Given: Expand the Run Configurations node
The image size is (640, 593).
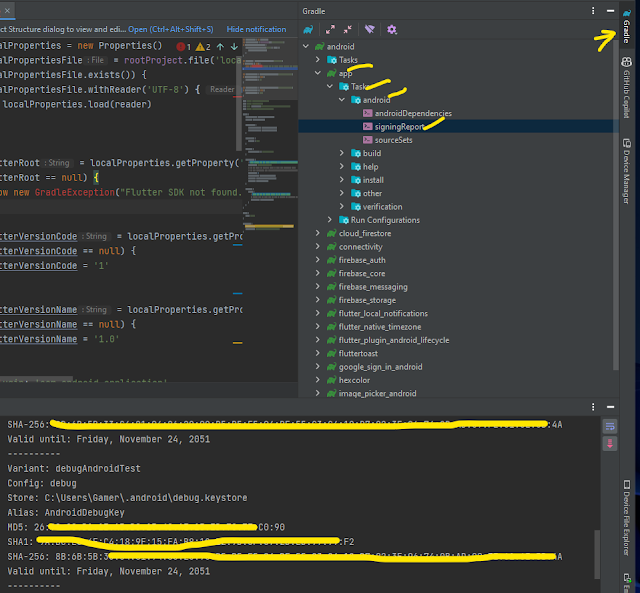Looking at the screenshot, I should [331, 220].
